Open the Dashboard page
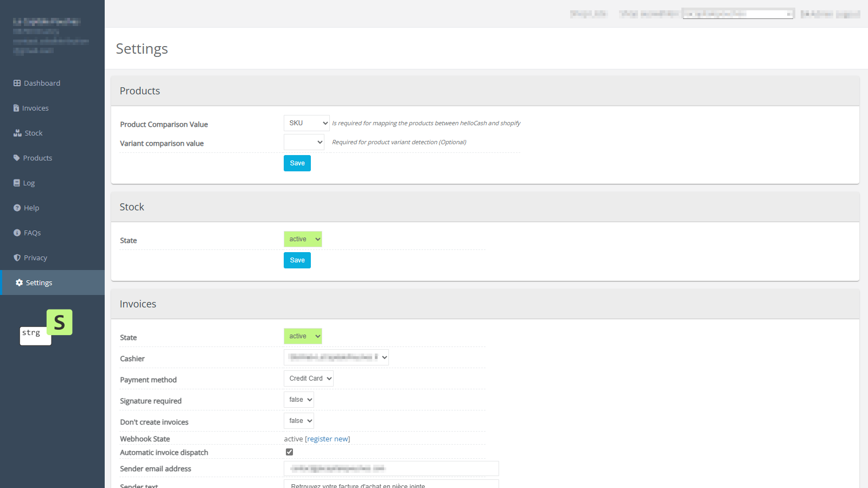The image size is (868, 488). pos(42,82)
